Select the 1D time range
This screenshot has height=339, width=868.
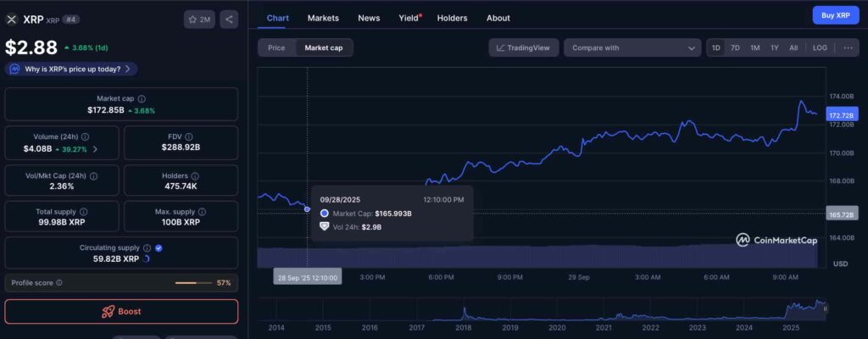tap(715, 47)
